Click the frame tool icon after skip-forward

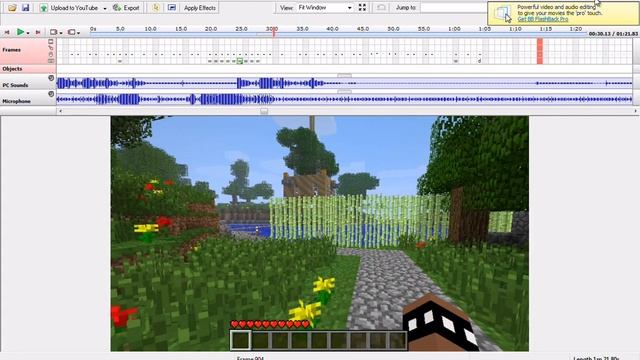[x=53, y=32]
